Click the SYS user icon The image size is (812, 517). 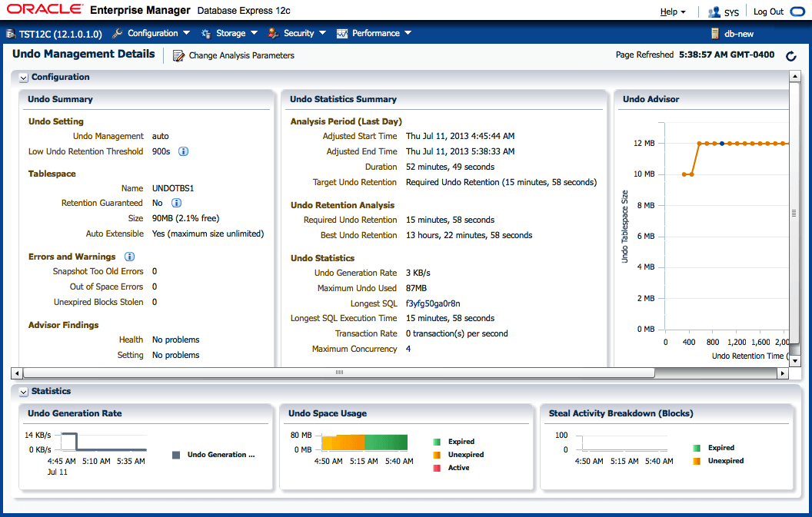(x=714, y=12)
